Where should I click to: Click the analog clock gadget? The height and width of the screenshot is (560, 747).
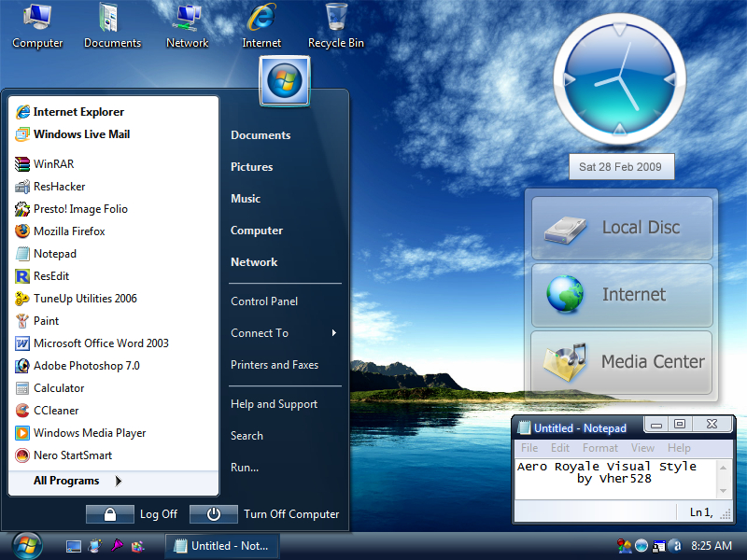(x=619, y=79)
